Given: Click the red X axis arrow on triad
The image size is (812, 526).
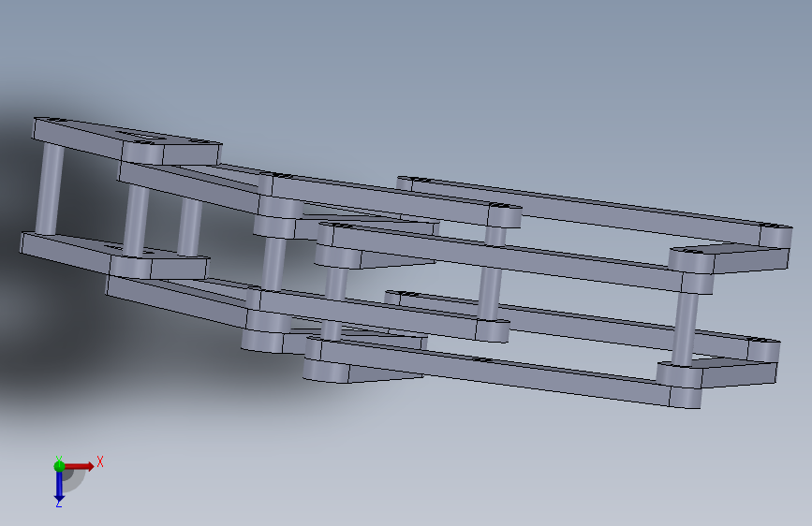Looking at the screenshot, I should click(79, 466).
